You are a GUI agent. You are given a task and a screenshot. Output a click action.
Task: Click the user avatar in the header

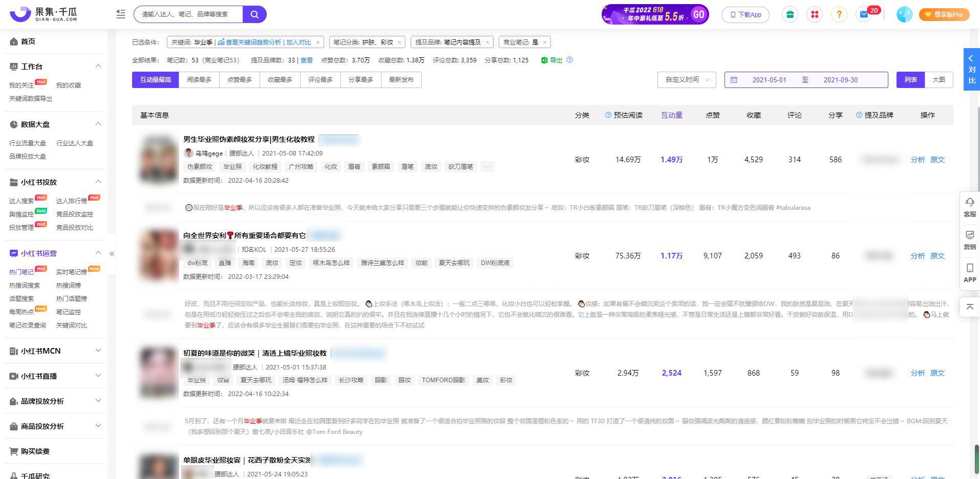click(x=904, y=14)
